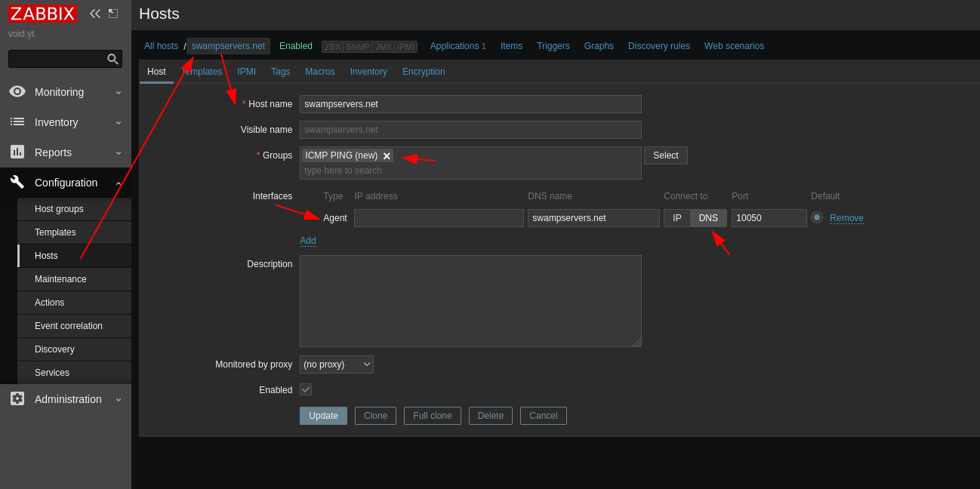Click the All hosts breadcrumb link
The width and height of the screenshot is (980, 489).
coord(161,46)
